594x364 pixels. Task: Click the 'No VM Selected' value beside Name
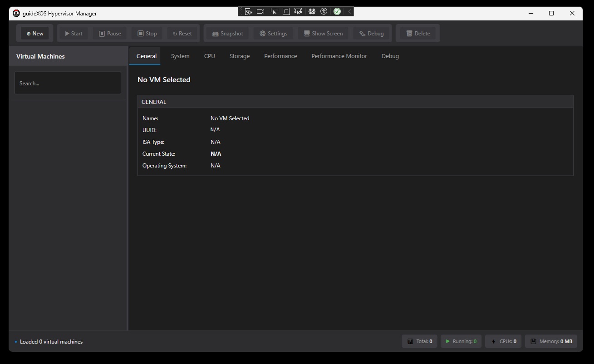click(x=230, y=118)
